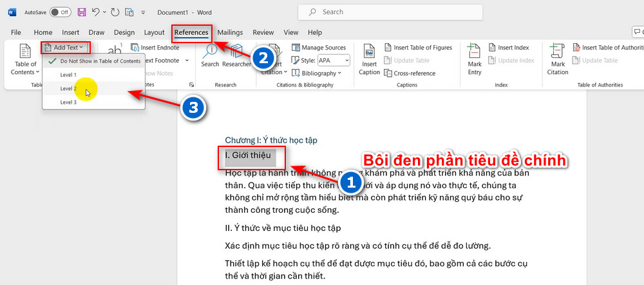Viewport: 644px width, 285px height.
Task: Open the File tab
Action: (16, 32)
